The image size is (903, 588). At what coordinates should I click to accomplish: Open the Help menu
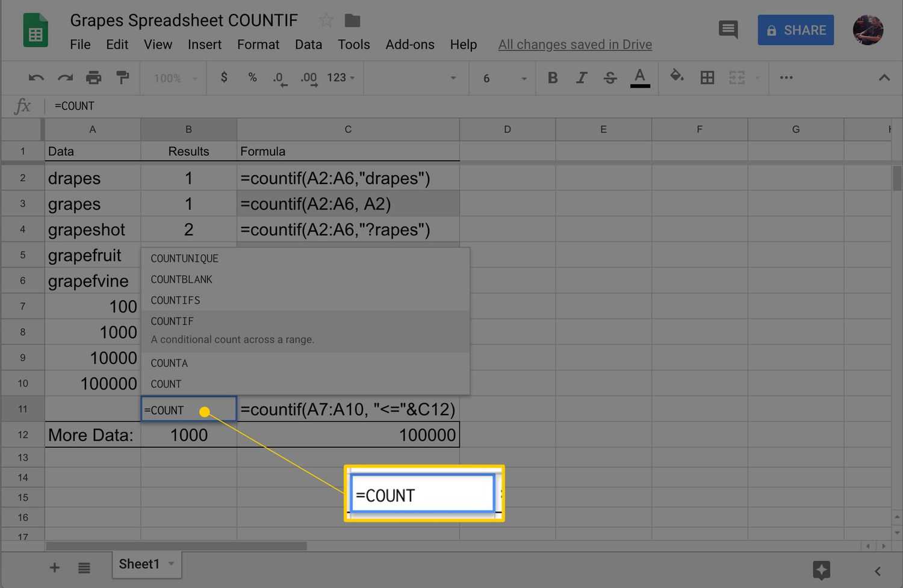click(x=464, y=45)
